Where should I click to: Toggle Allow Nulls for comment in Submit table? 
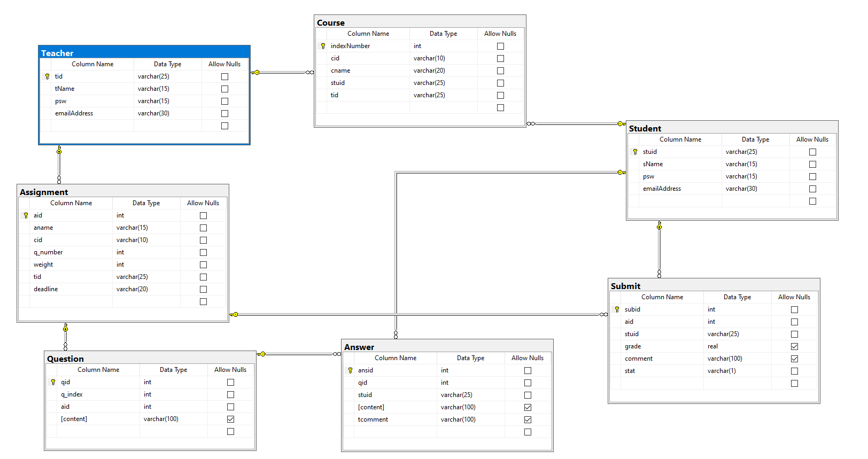(x=794, y=359)
